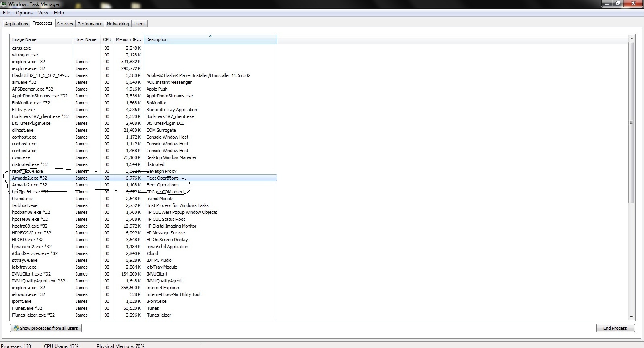
Task: Click the Desktop Window Manager description
Action: pyautogui.click(x=171, y=157)
